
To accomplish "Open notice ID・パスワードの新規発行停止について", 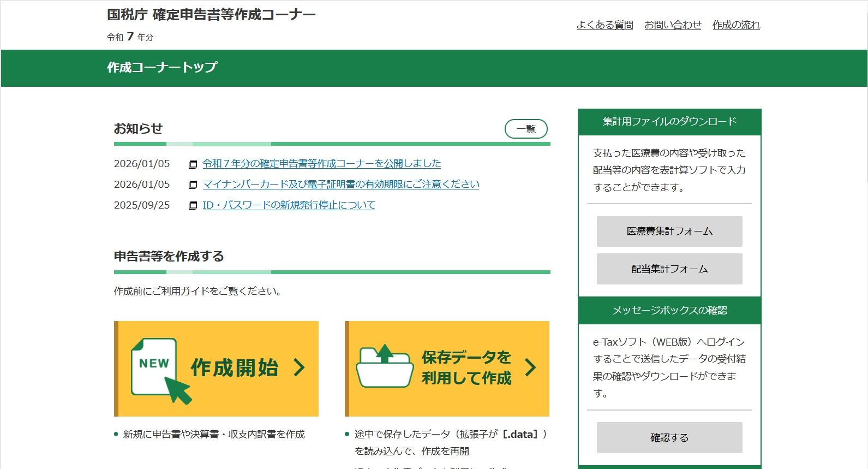I will coord(289,205).
